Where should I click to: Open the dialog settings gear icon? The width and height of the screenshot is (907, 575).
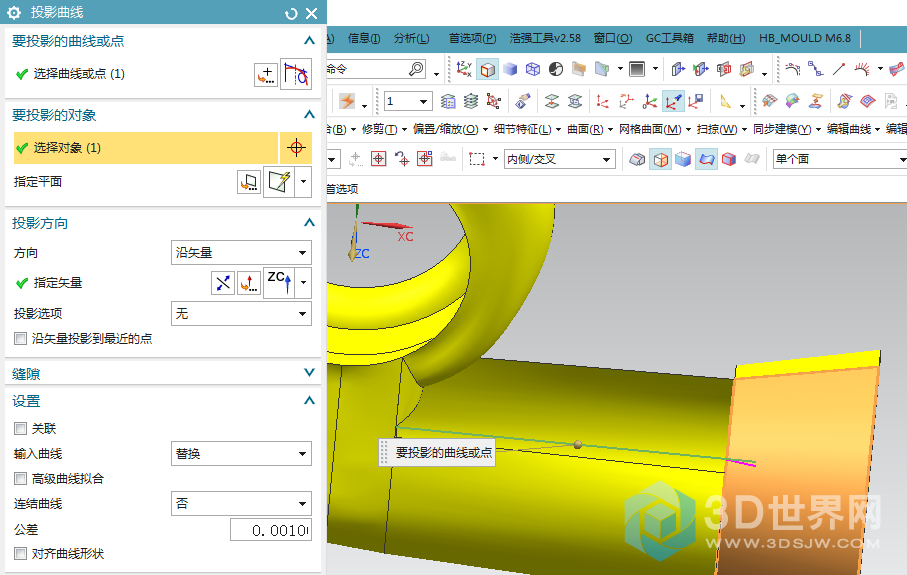click(14, 12)
